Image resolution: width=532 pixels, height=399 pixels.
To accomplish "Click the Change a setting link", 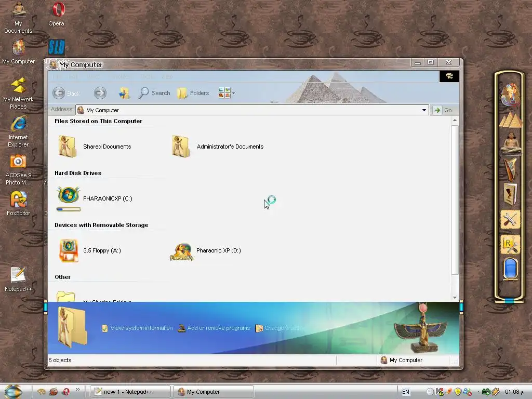I will tap(278, 328).
